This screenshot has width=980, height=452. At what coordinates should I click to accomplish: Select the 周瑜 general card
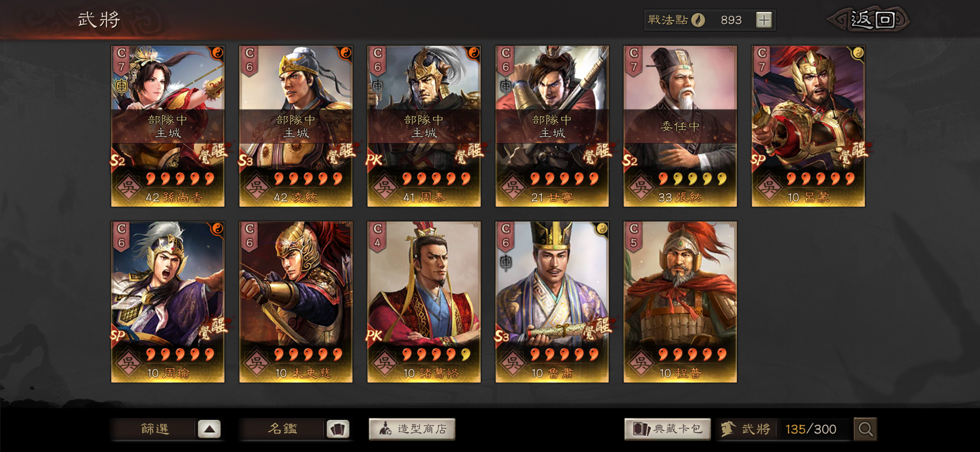point(168,302)
